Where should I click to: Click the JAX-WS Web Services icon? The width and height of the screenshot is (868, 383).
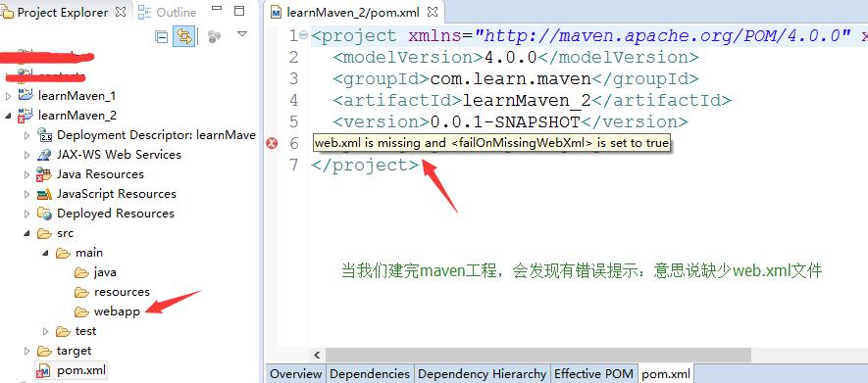point(44,155)
